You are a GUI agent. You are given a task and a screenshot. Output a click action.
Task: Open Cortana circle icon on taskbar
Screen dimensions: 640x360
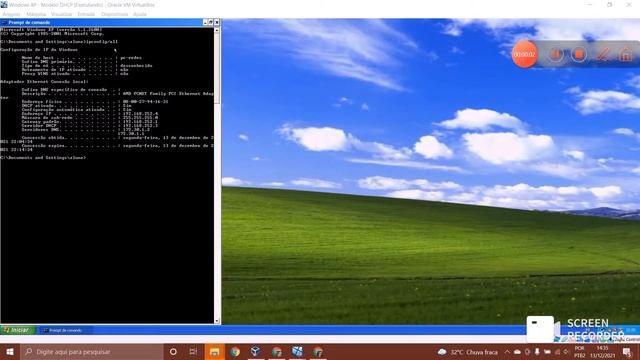click(x=173, y=351)
